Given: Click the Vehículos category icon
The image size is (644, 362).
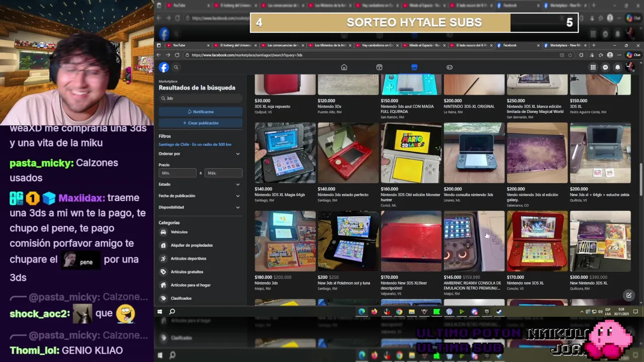Looking at the screenshot, I should tap(163, 232).
